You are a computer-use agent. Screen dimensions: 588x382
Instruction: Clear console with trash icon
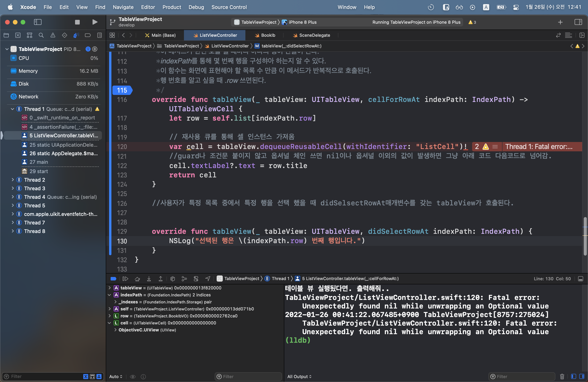tap(562, 376)
